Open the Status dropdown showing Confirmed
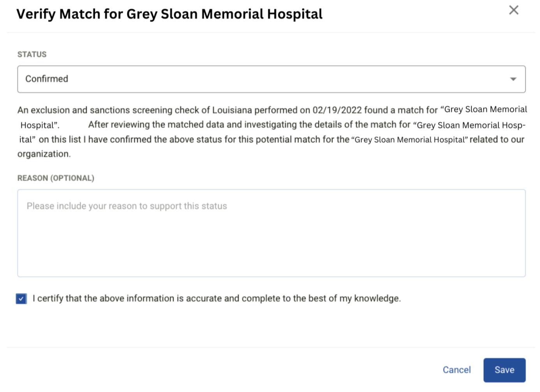Viewport: 540px width, 392px height. click(271, 79)
